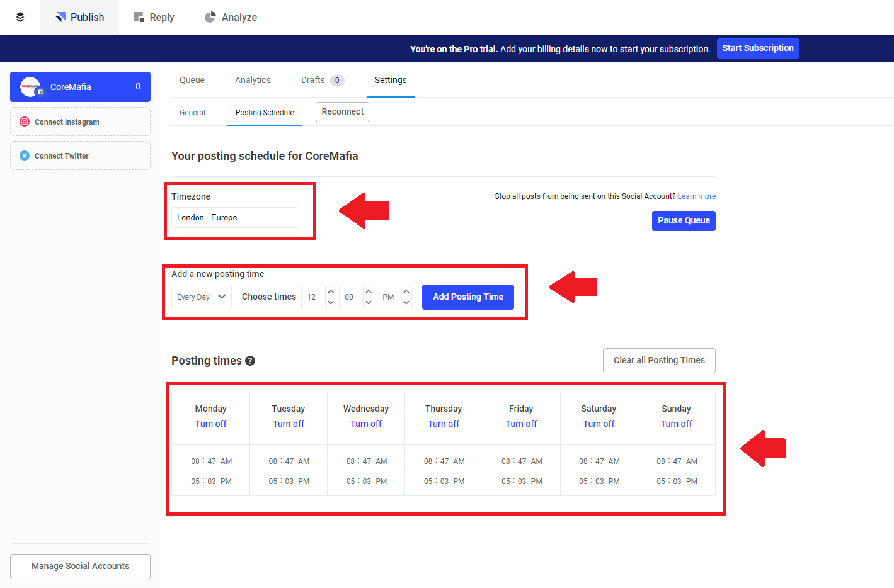Screen dimensions: 894x588
Task: Click the Twitter bird icon
Action: coord(25,155)
